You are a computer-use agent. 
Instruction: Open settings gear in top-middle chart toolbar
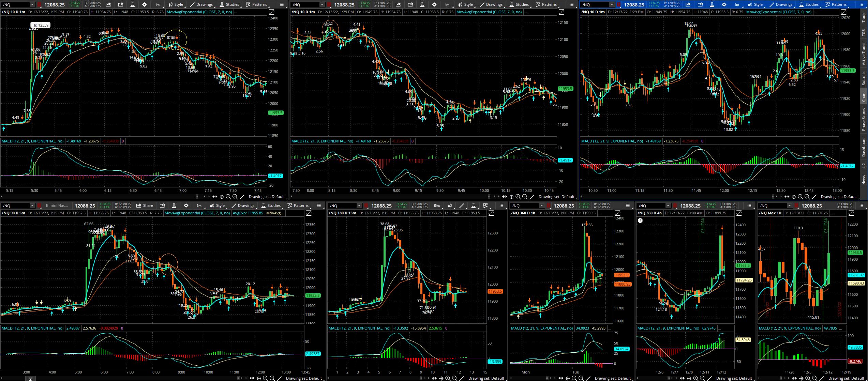click(434, 4)
